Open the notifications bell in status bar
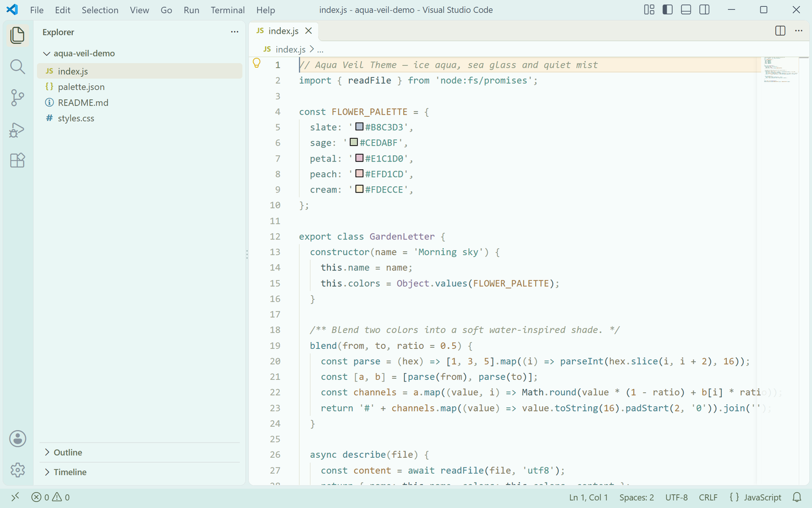 797,497
